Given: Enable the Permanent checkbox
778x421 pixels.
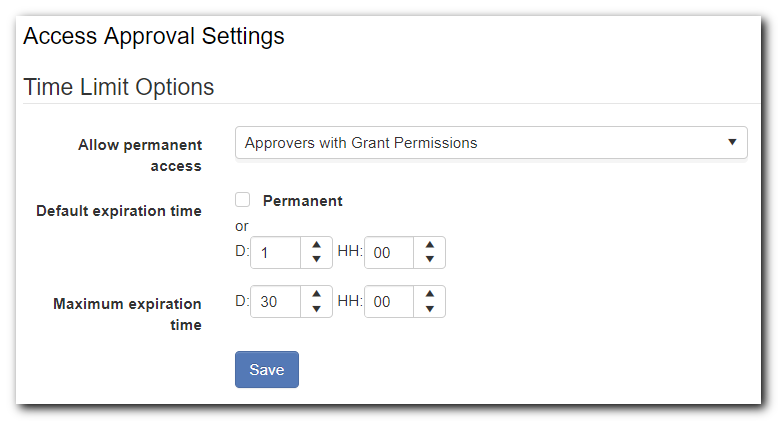Looking at the screenshot, I should (x=243, y=200).
